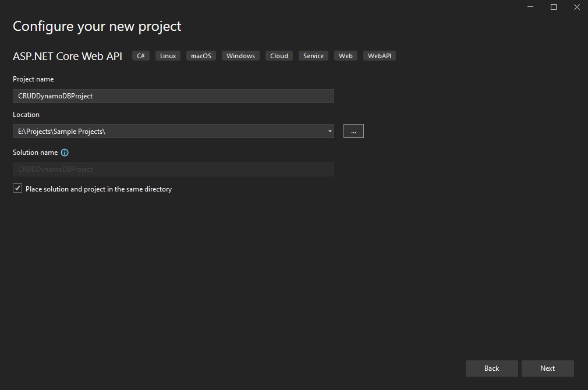Click the 'ASP.NET Core Web API' template title
The width and height of the screenshot is (588, 390).
(x=68, y=56)
